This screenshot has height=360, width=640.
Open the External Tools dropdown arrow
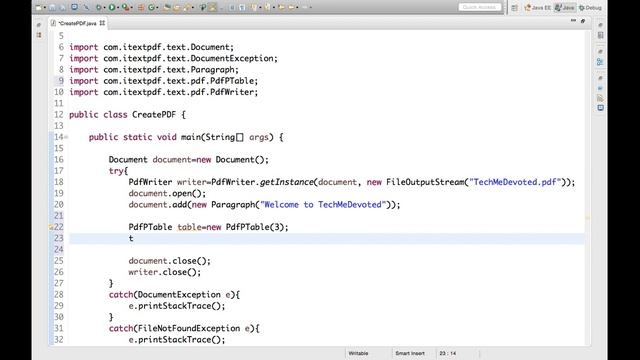pyautogui.click(x=132, y=7)
